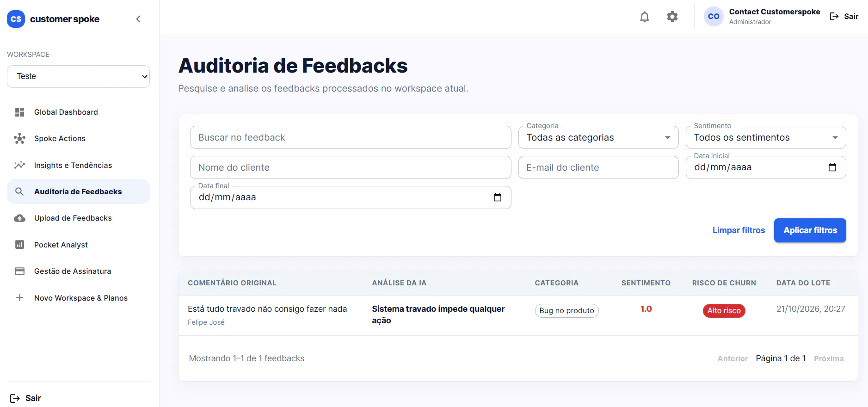
Task: Focus the E-mail do cliente field
Action: point(598,167)
